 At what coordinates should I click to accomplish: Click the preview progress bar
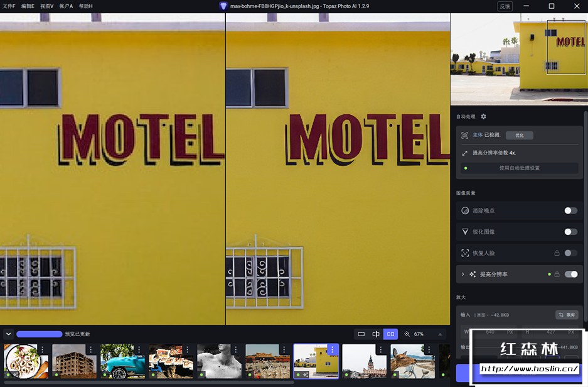point(39,334)
